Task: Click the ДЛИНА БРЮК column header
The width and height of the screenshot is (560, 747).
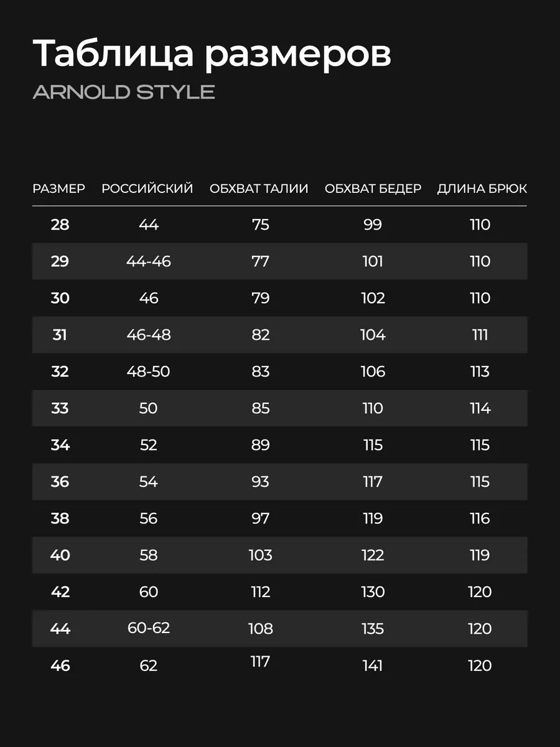Action: coord(482,189)
